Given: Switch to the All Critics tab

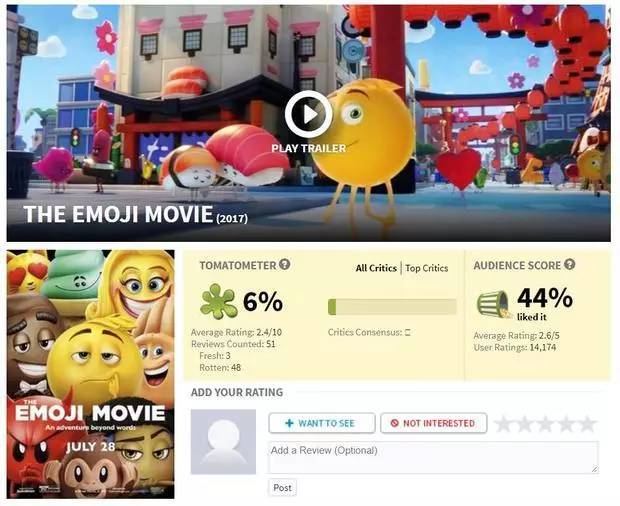Looking at the screenshot, I should [376, 268].
